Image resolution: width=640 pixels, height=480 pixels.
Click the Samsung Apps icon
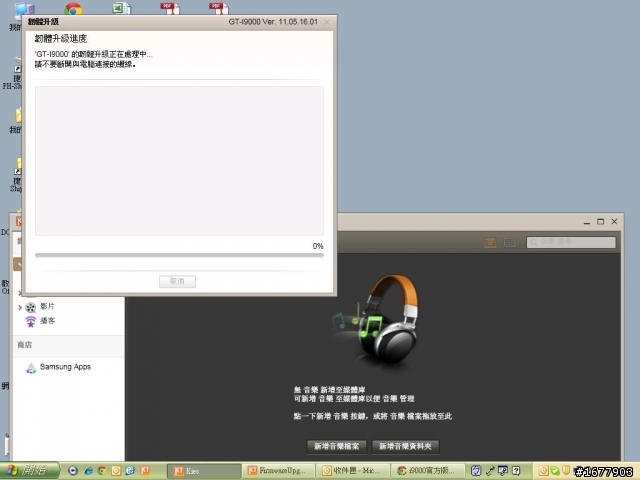point(31,368)
